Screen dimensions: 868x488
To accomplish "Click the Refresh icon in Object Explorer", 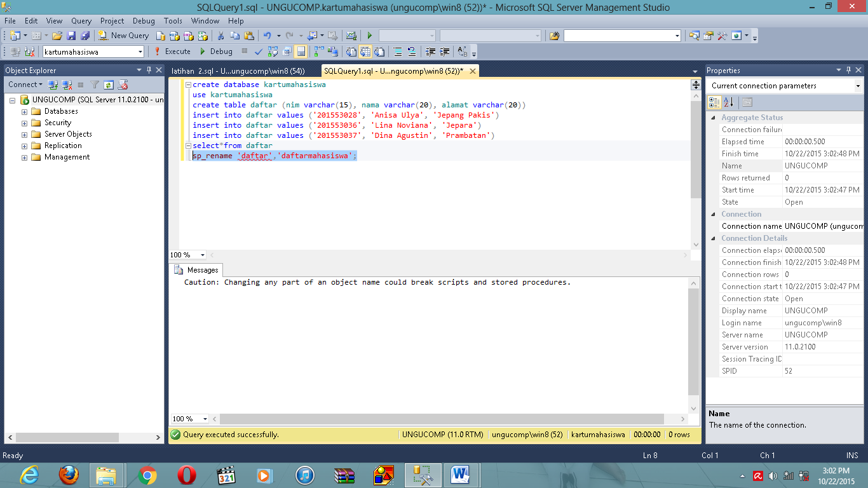I will click(108, 85).
